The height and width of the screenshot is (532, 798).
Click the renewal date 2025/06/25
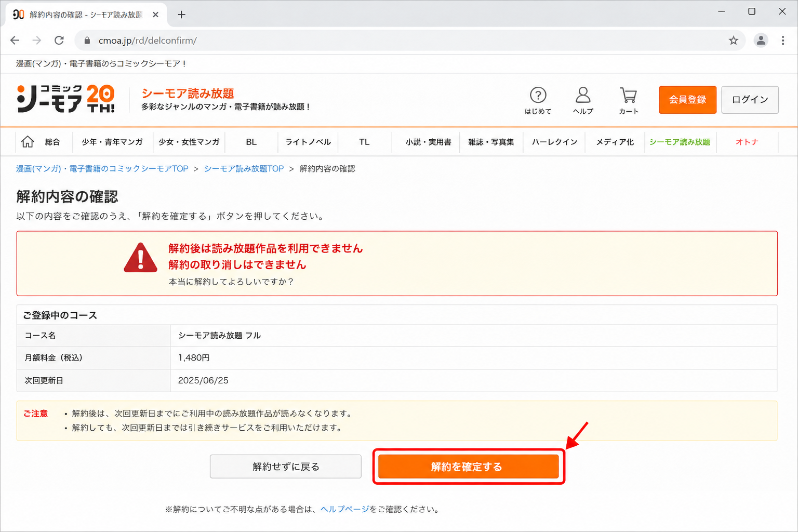click(x=203, y=380)
